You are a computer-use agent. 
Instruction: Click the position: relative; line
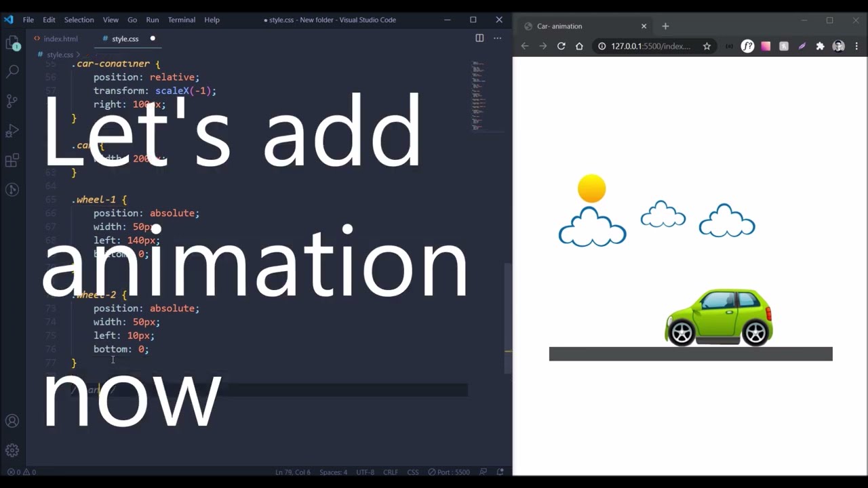[x=146, y=77]
